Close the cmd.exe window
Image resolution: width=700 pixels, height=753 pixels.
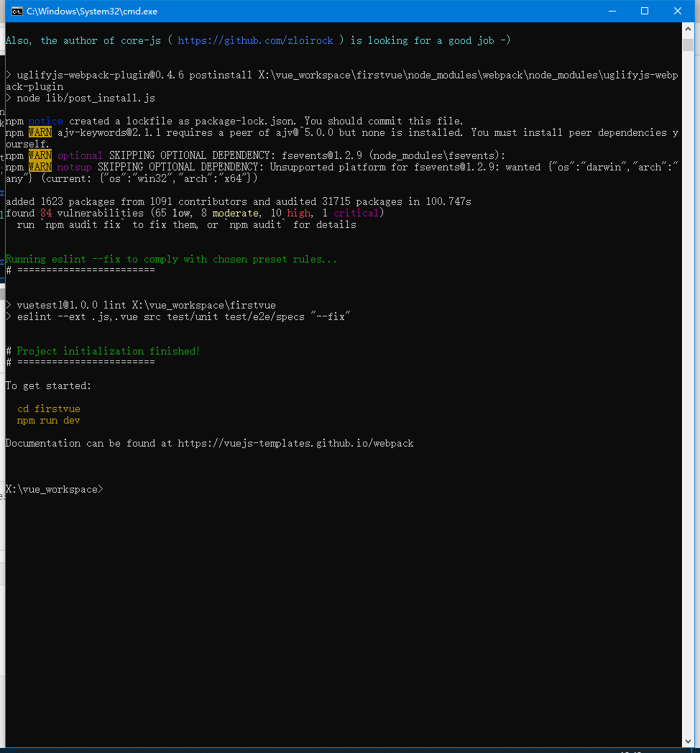click(678, 11)
